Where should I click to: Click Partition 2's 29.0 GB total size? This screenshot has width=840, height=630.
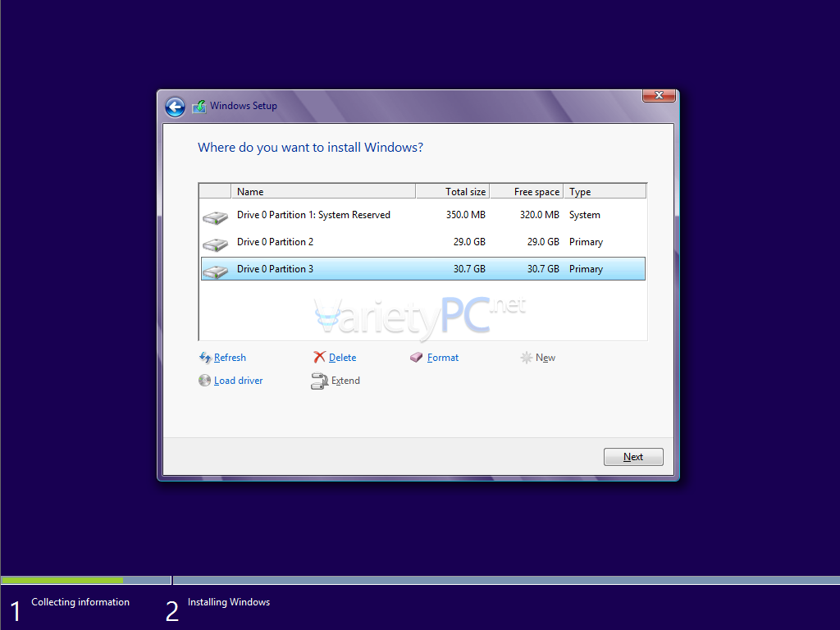tap(469, 242)
